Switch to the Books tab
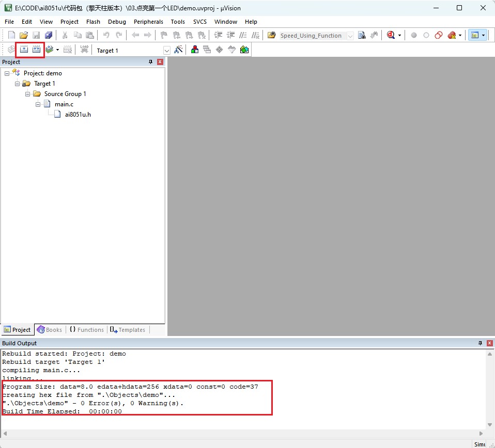 tap(50, 330)
